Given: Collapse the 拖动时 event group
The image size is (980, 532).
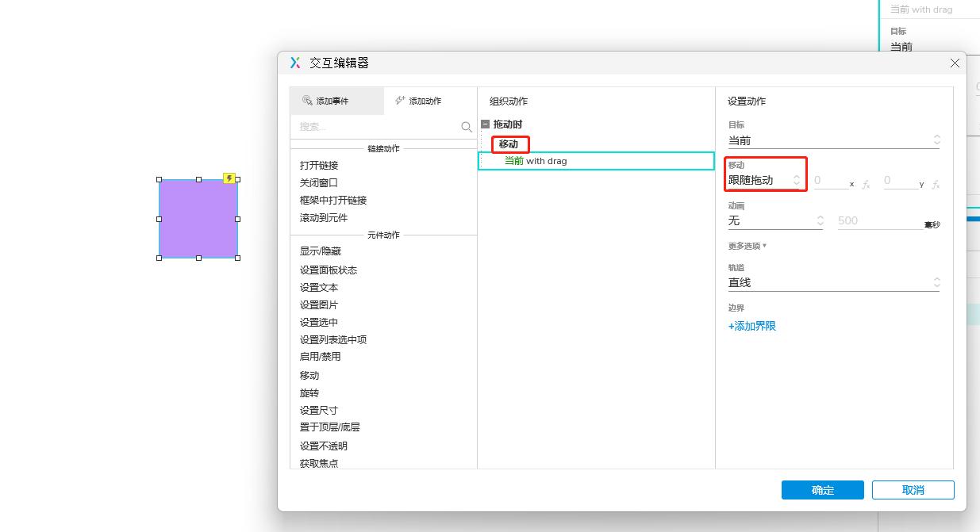Looking at the screenshot, I should [x=484, y=125].
